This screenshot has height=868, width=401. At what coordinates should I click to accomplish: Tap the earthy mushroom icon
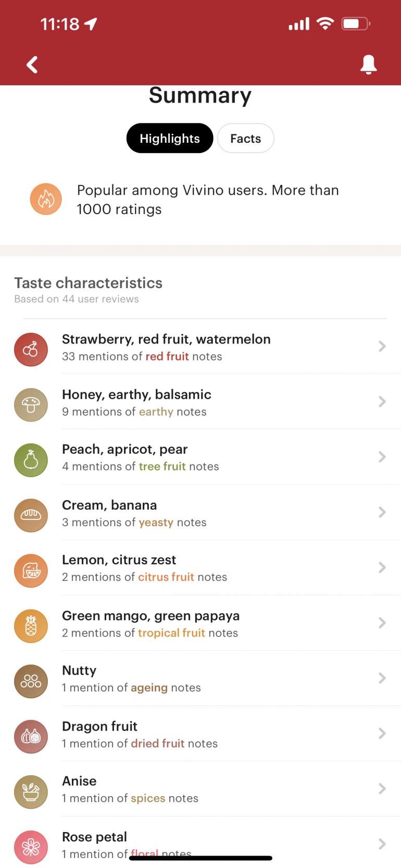click(31, 405)
